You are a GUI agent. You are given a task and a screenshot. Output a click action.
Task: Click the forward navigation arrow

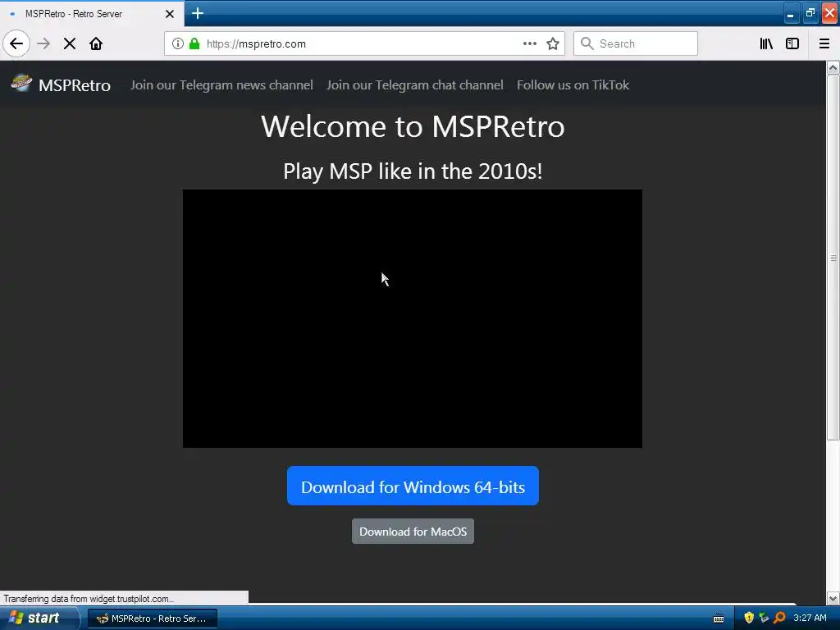point(43,43)
